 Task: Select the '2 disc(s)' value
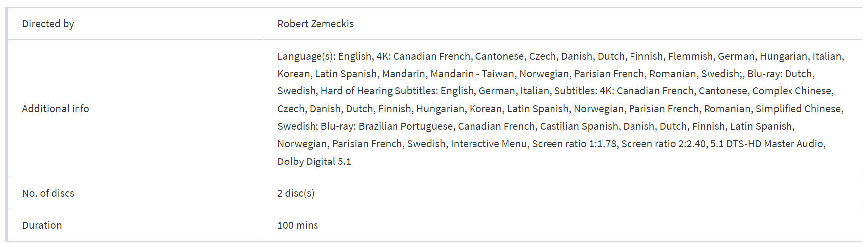296,193
